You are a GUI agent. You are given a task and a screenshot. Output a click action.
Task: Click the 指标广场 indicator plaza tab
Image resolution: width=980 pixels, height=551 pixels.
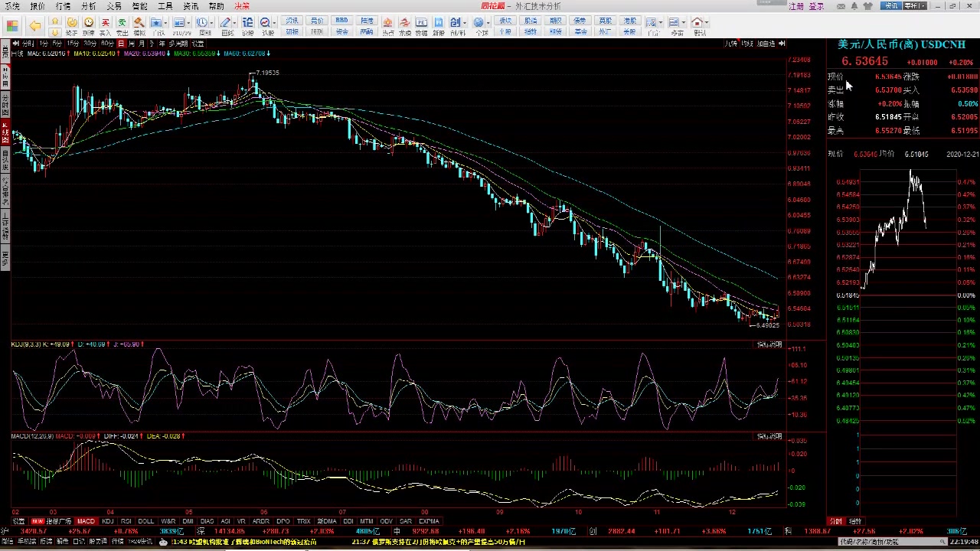[58, 521]
